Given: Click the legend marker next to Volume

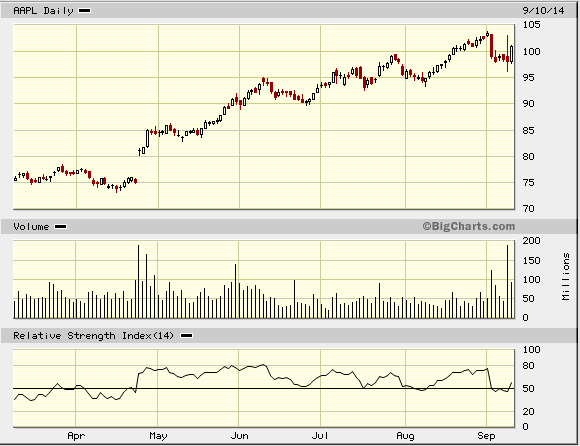Looking at the screenshot, I should click(60, 227).
